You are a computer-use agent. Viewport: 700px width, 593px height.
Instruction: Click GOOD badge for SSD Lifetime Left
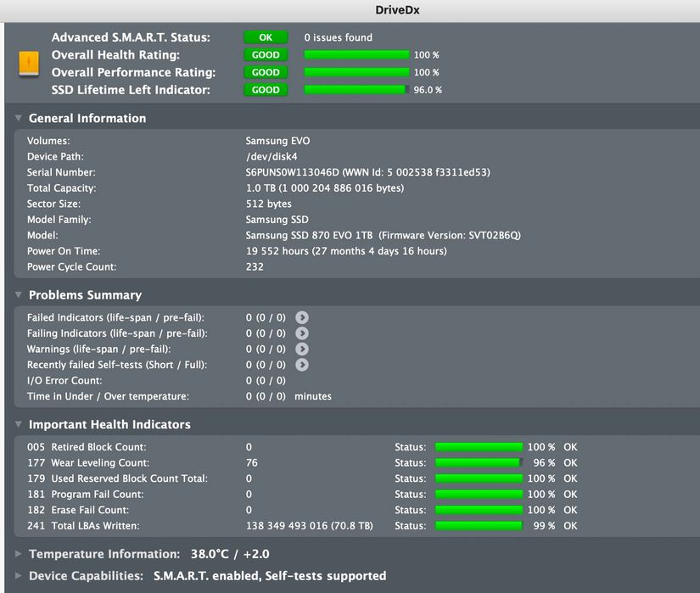[x=266, y=90]
